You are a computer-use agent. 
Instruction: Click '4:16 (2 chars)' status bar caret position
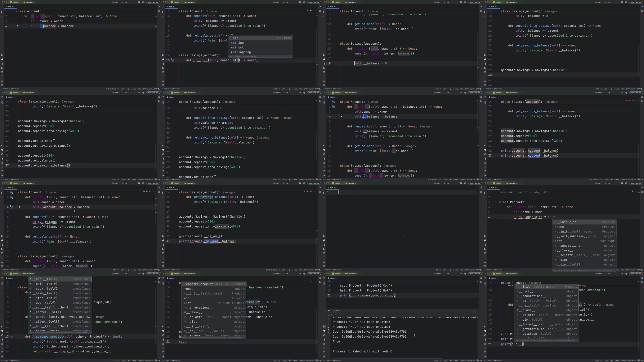[111, 89]
